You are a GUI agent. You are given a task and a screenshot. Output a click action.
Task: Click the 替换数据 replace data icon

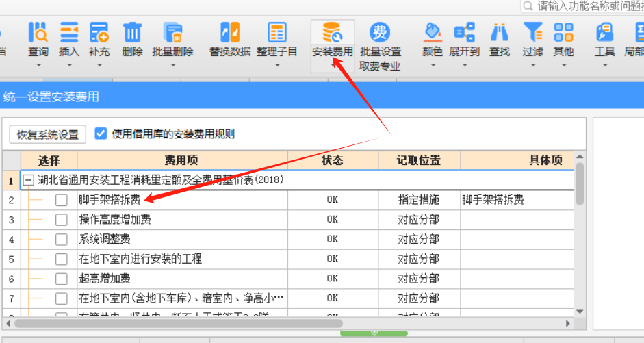229,33
